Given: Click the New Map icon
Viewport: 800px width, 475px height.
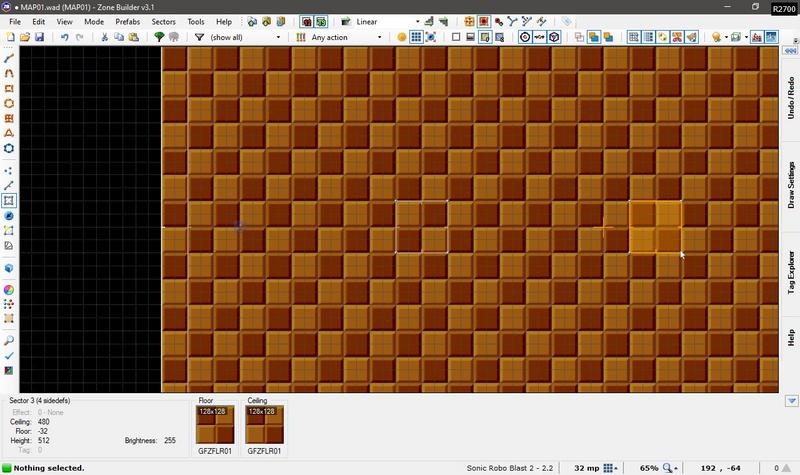Looking at the screenshot, I should coord(11,37).
